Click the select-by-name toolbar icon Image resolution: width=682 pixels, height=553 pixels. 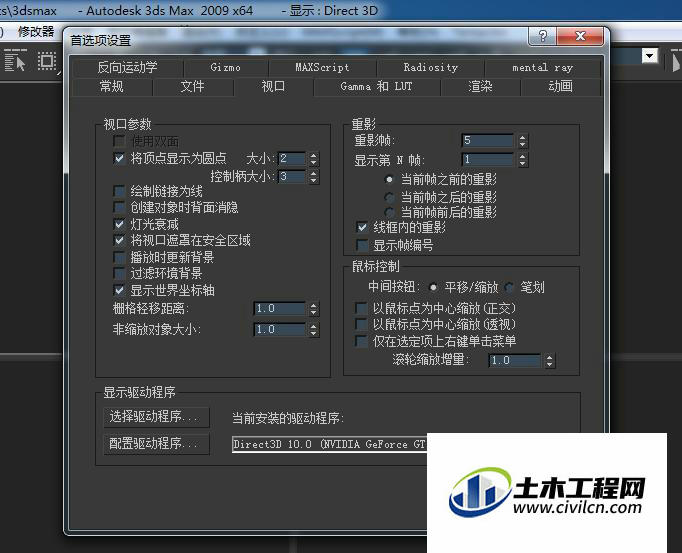click(x=15, y=60)
